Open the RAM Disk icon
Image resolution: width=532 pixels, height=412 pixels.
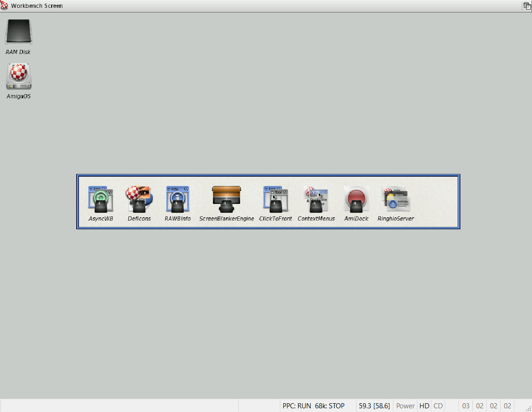pos(18,32)
